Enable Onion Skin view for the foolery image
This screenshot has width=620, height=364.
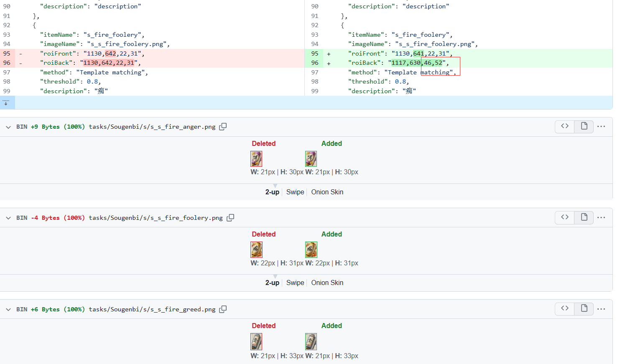pyautogui.click(x=327, y=283)
